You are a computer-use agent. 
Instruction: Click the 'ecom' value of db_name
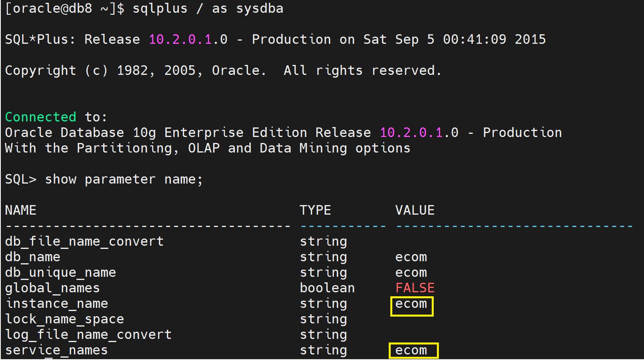click(411, 257)
